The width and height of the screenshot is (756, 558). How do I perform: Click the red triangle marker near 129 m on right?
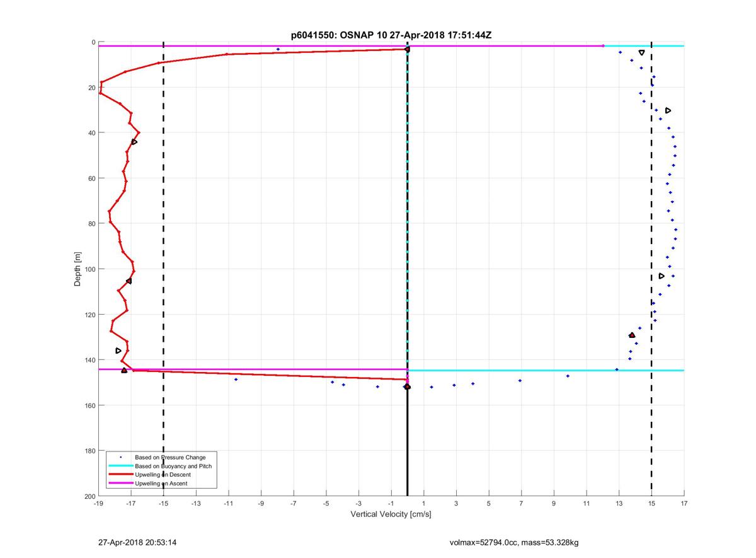pos(632,335)
